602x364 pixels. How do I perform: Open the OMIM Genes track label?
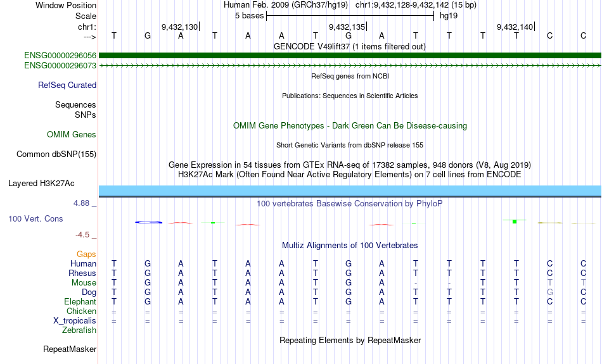coord(71,135)
